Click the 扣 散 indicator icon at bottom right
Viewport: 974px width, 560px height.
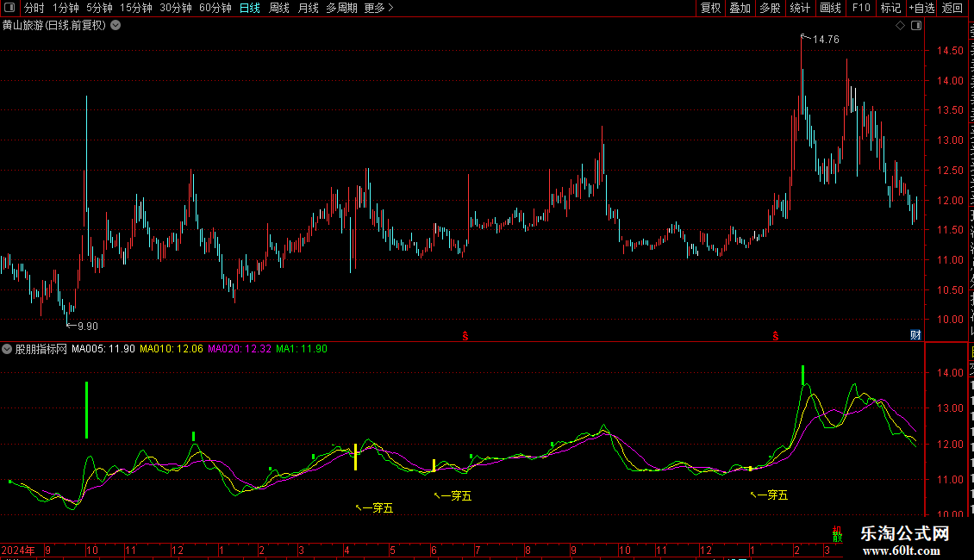[x=837, y=534]
